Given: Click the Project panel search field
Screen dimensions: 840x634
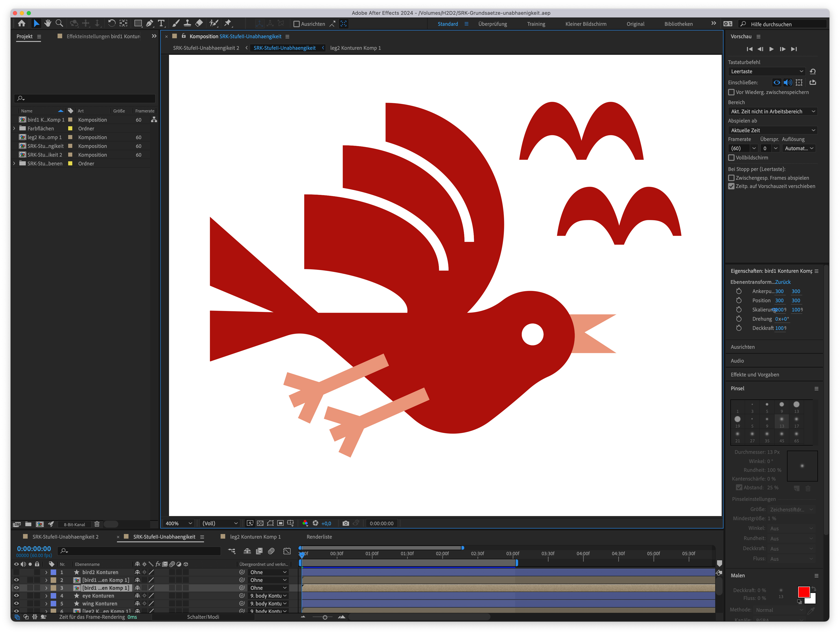Looking at the screenshot, I should point(85,98).
